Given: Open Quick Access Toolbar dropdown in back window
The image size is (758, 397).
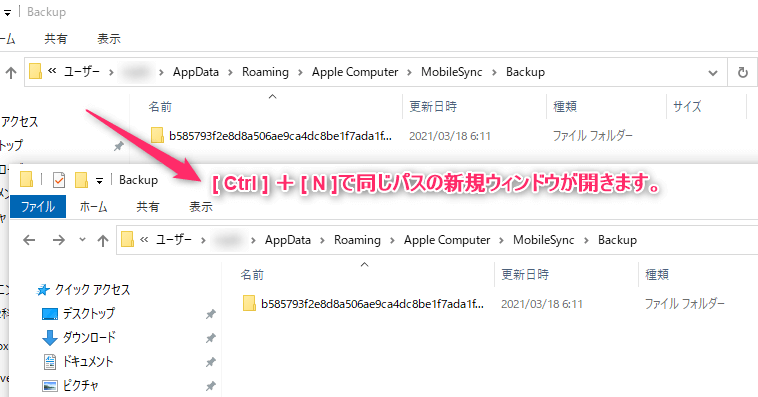Looking at the screenshot, I should [7, 13].
